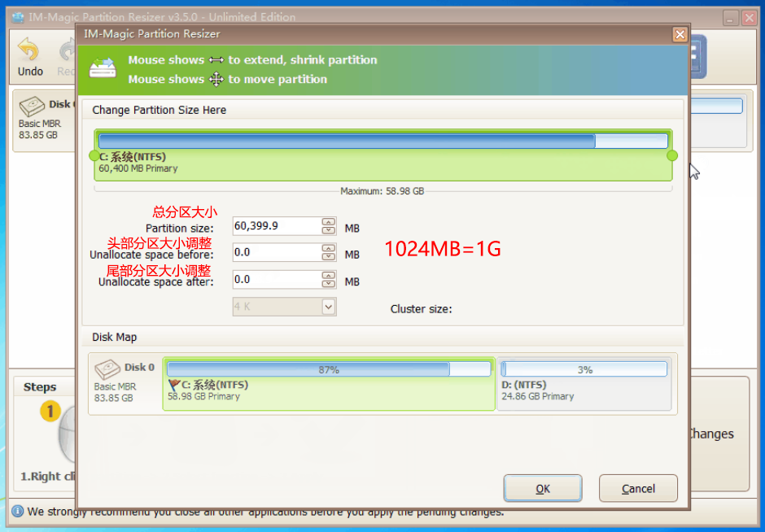
Task: Click the app icon in main title bar
Action: click(x=18, y=18)
